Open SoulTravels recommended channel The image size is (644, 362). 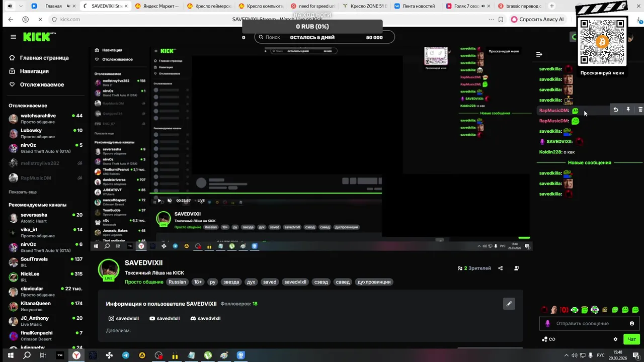45,262
